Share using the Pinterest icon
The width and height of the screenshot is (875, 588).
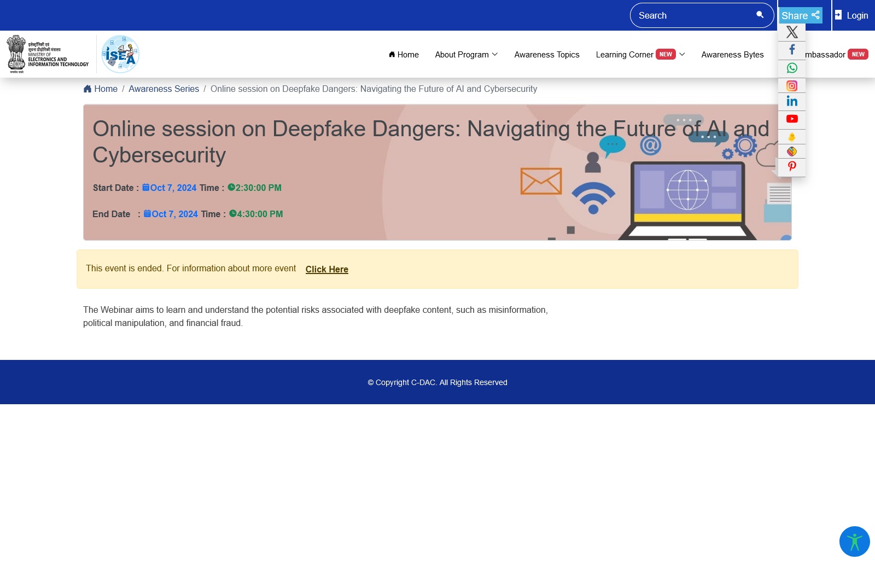(x=791, y=166)
